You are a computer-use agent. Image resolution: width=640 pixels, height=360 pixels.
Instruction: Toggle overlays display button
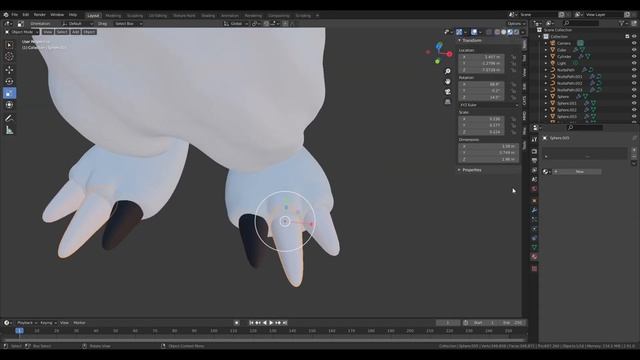point(474,32)
